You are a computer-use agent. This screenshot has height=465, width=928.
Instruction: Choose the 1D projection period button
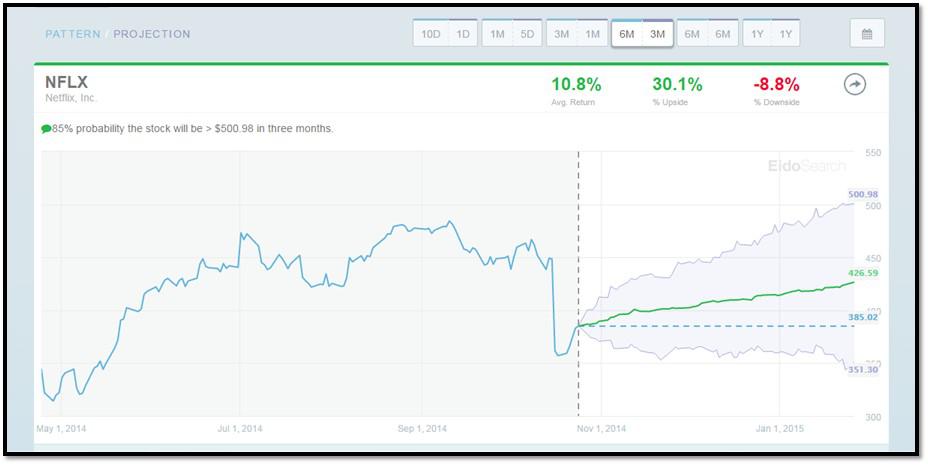click(463, 34)
